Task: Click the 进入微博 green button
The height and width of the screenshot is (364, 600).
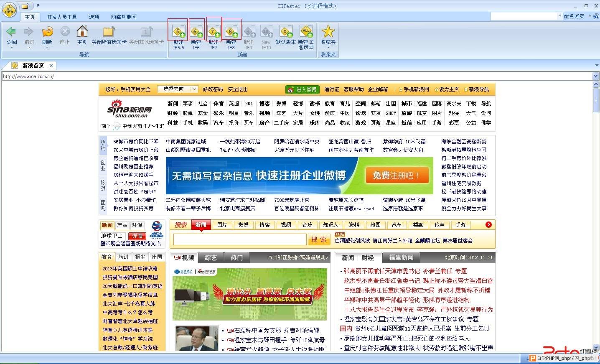Action: [x=302, y=89]
